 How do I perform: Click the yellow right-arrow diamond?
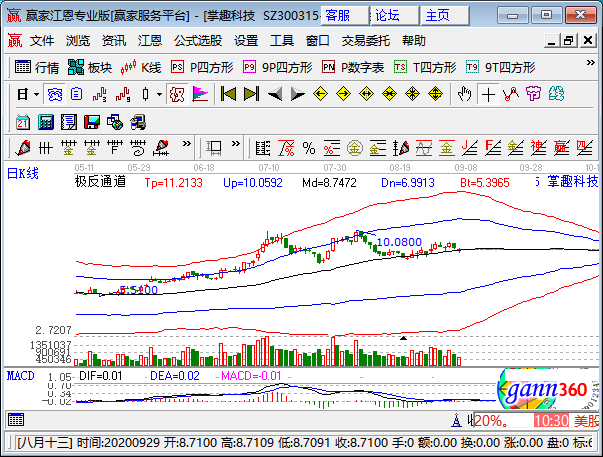click(x=343, y=94)
